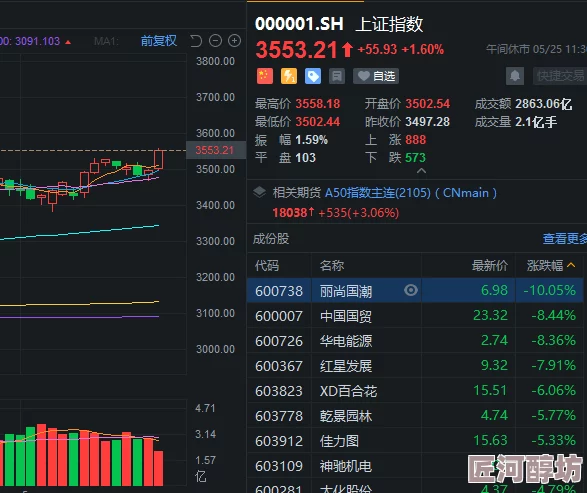This screenshot has height=493, width=587.
Task: Select row 603823 XD百合花
Action: click(415, 390)
